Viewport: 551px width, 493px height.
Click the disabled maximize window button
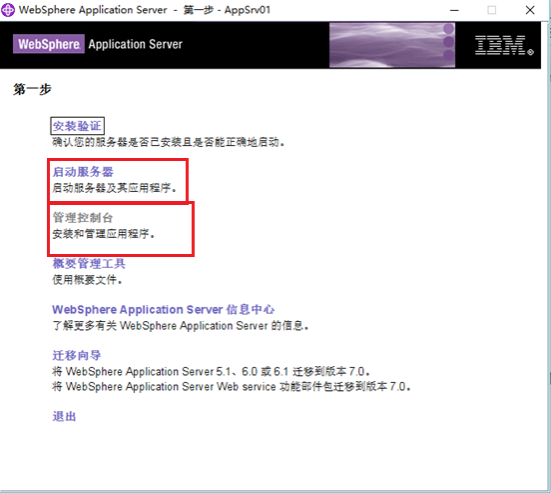point(492,10)
